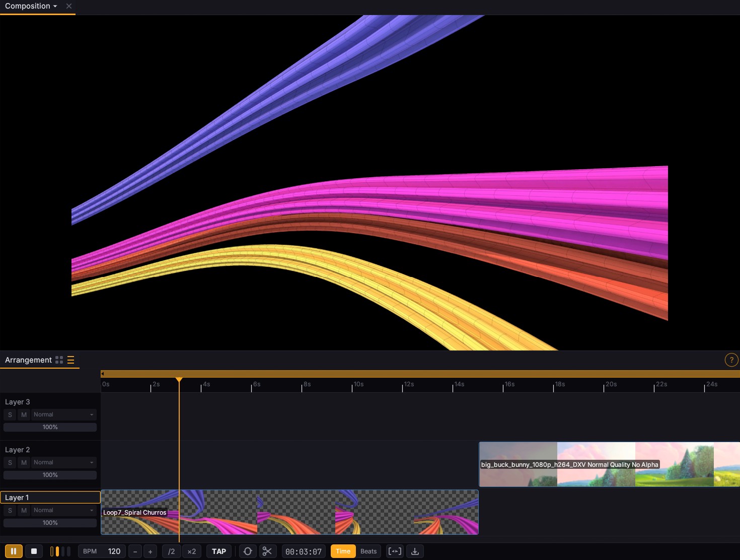740x560 pixels.
Task: Solo Layer 2 with S button
Action: 10,462
